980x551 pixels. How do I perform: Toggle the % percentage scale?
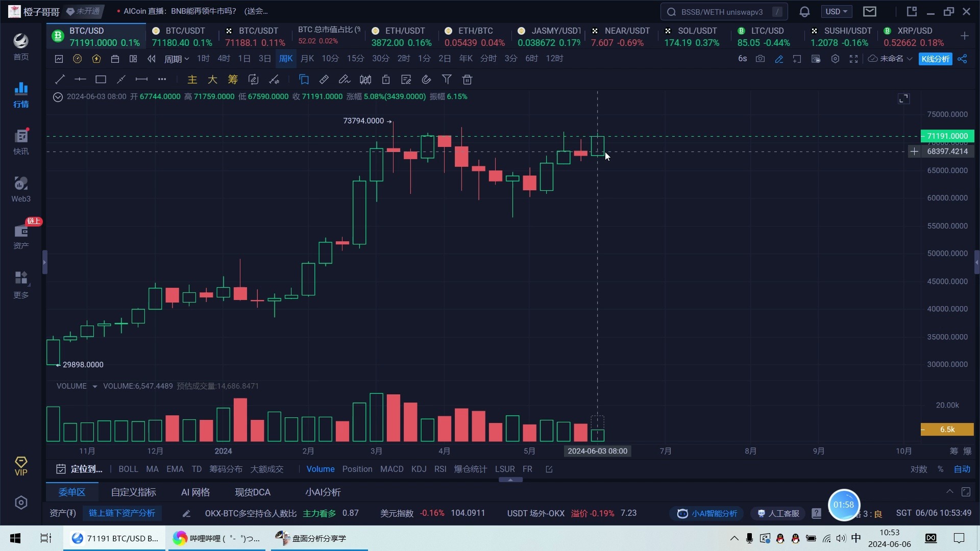(x=940, y=469)
